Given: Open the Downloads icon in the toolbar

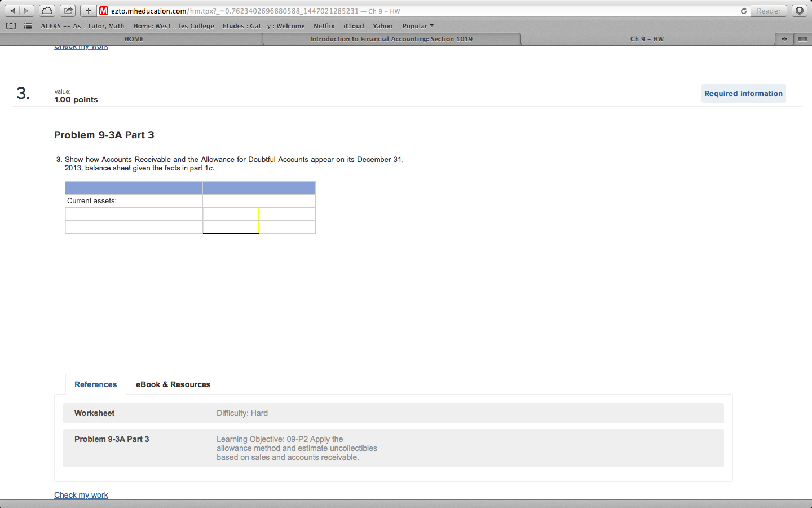Looking at the screenshot, I should point(799,11).
